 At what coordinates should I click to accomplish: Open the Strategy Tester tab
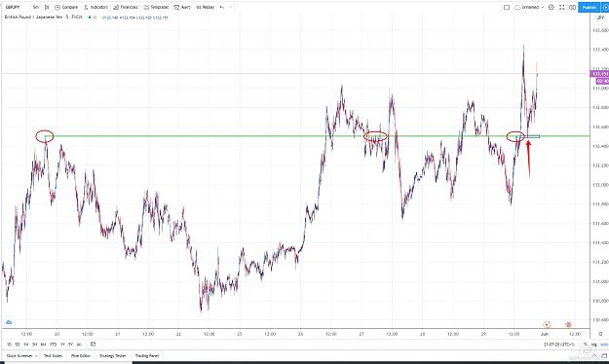(x=113, y=355)
